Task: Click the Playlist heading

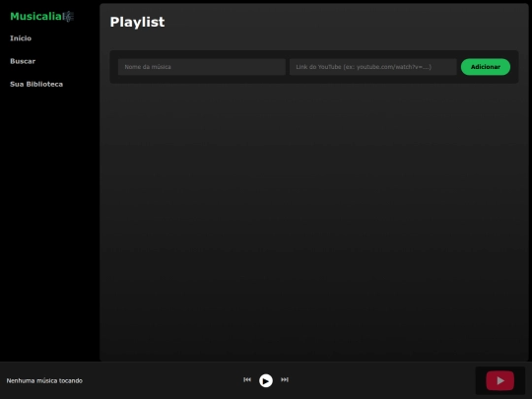Action: pos(137,22)
